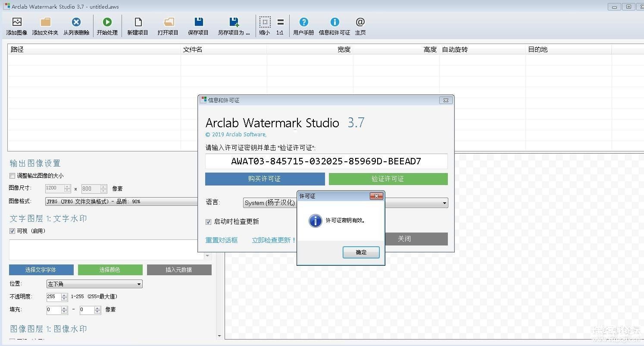This screenshot has height=346, width=644.
Task: Click the 缩小 zoom-out toolbar icon
Action: click(x=265, y=26)
